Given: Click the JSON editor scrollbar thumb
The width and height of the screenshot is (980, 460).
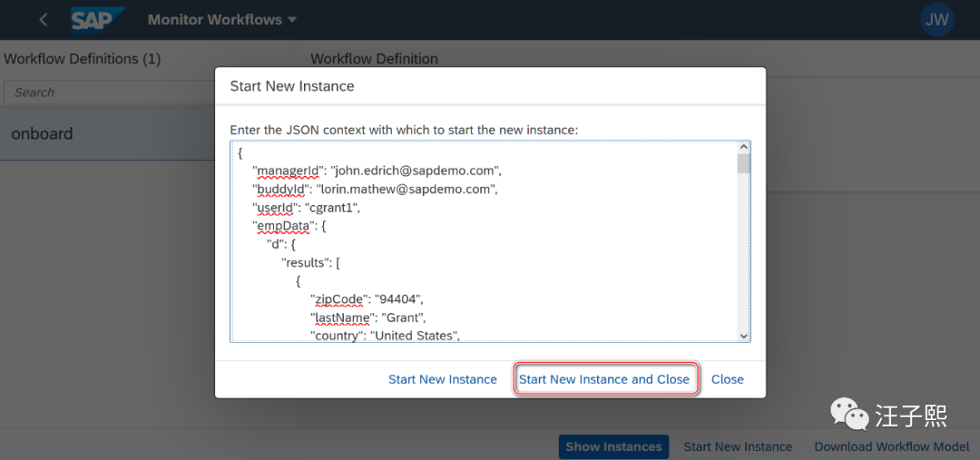Looking at the screenshot, I should click(x=744, y=164).
